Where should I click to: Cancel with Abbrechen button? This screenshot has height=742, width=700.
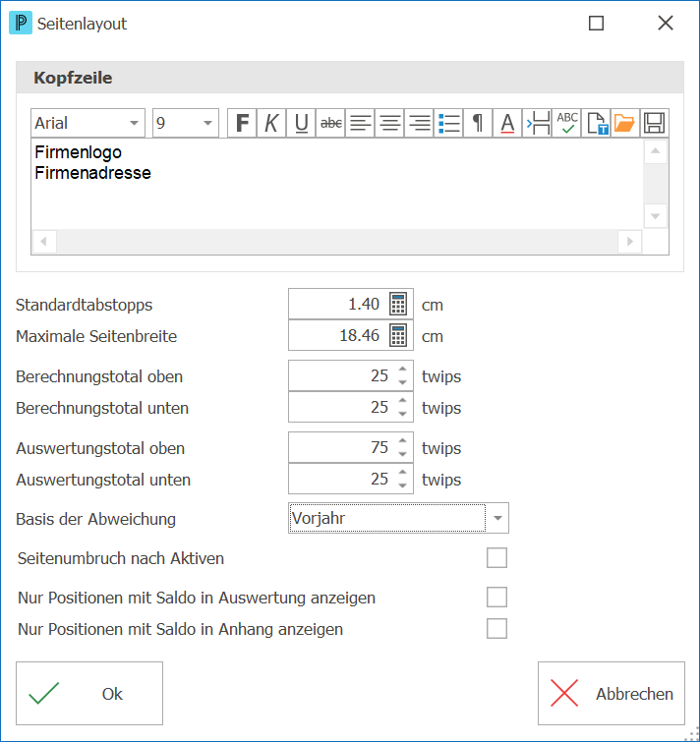(x=611, y=693)
